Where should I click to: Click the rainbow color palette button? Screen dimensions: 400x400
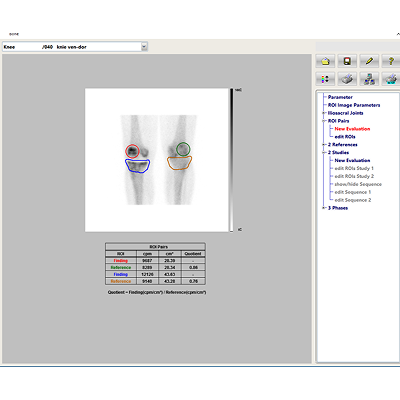pyautogui.click(x=325, y=79)
